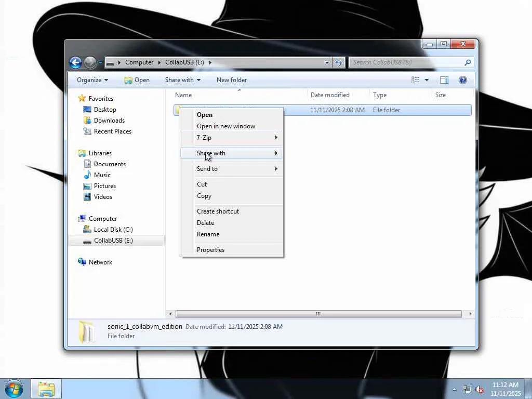Click the refresh button beside address bar
The height and width of the screenshot is (399, 532).
pyautogui.click(x=339, y=62)
